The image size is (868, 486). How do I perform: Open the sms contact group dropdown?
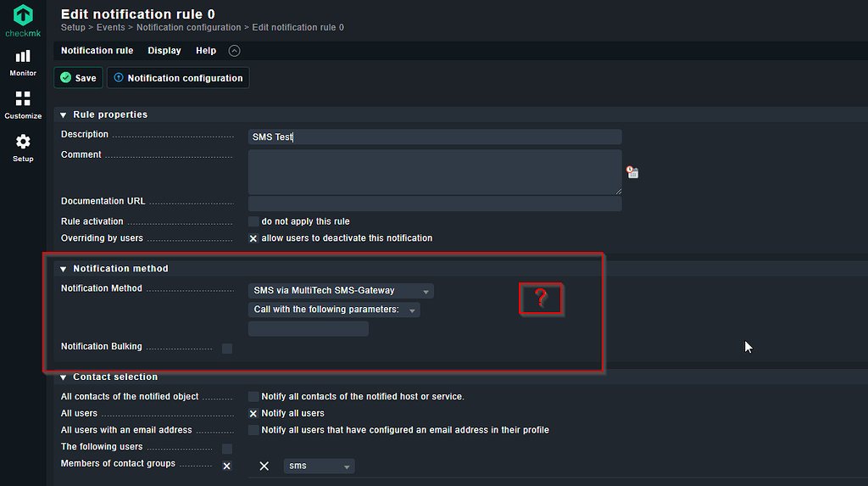319,466
